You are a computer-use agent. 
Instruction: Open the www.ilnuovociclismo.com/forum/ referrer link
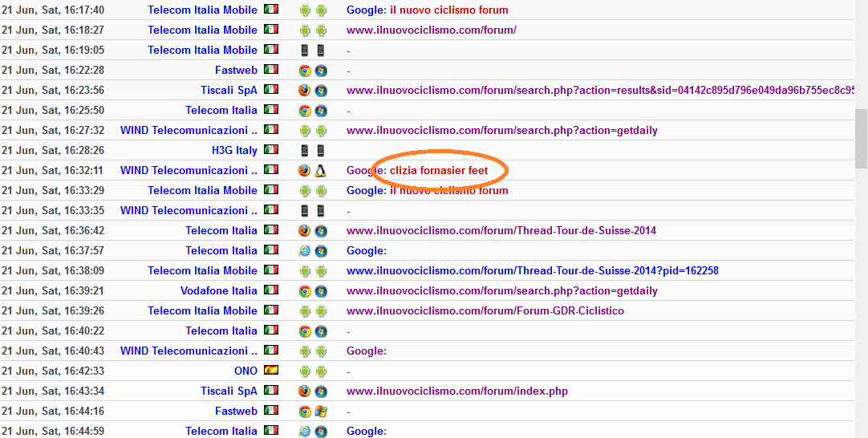(x=432, y=30)
